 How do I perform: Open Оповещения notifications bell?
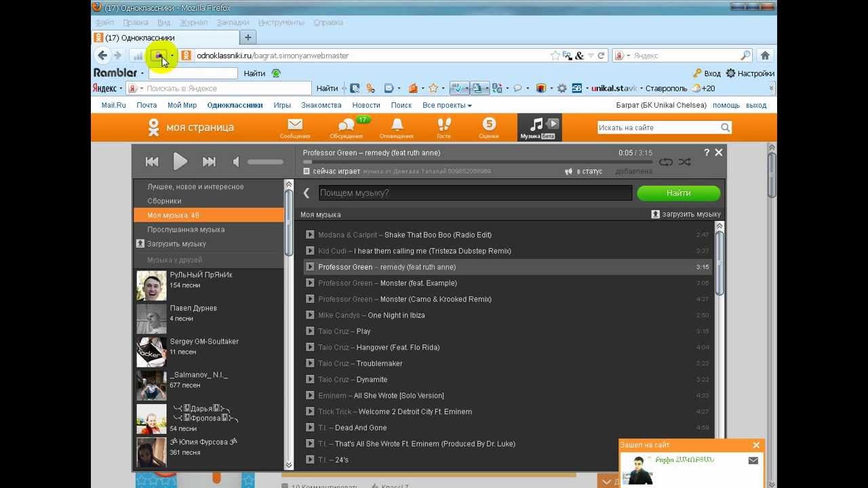[397, 127]
